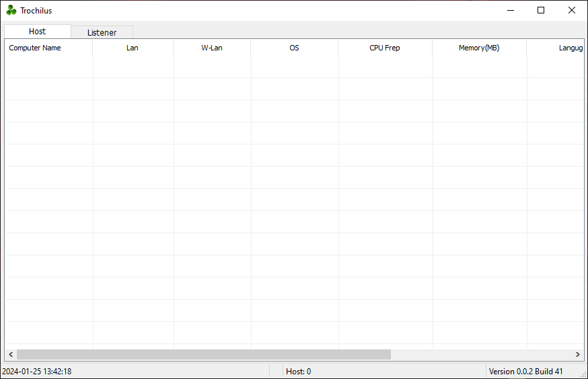Maximize the Trochilus window
Viewport: 588px width, 379px height.
541,10
